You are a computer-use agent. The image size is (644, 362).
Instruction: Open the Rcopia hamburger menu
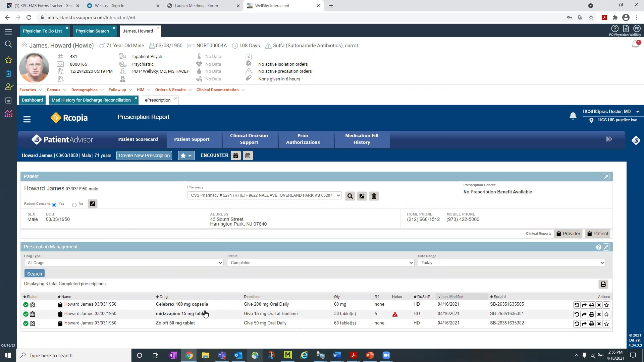pos(27,119)
